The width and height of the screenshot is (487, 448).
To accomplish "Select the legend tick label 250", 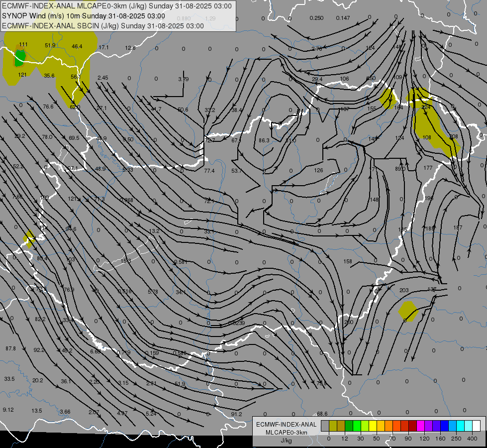I will 456,439.
